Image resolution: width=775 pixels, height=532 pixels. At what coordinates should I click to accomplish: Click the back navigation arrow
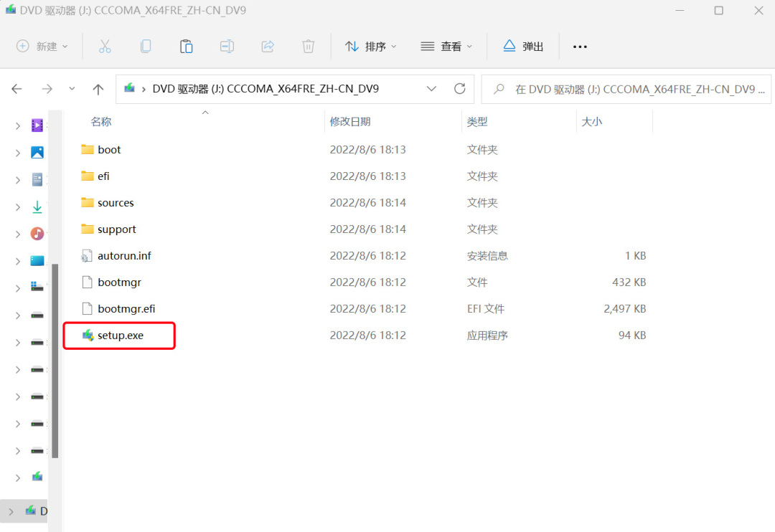click(17, 89)
